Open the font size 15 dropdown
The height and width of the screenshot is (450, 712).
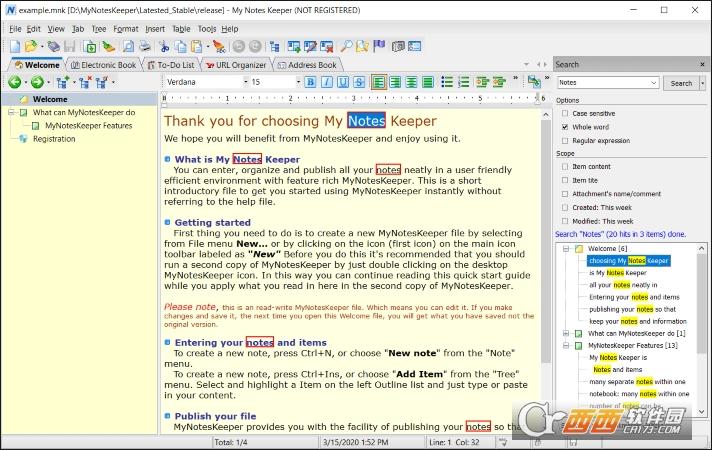click(x=298, y=82)
